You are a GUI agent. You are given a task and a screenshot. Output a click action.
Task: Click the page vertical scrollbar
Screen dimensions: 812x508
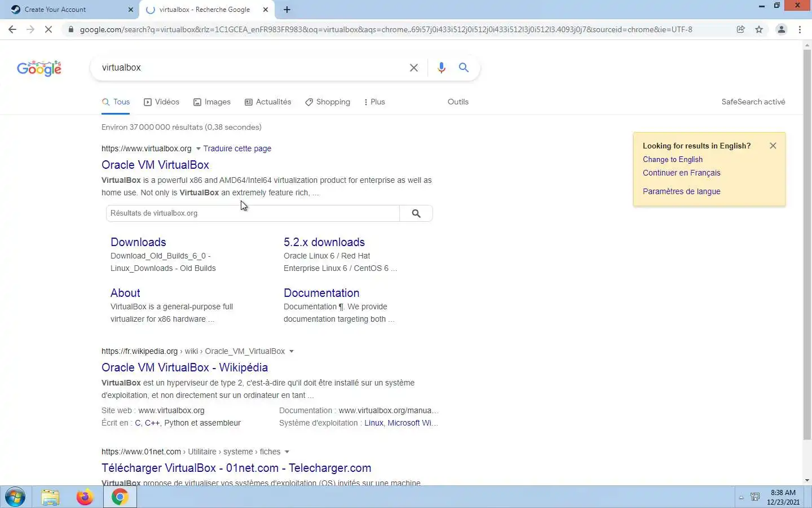click(x=807, y=244)
